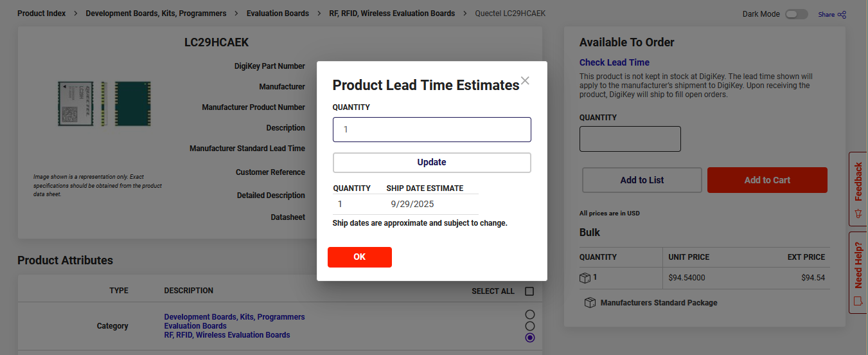Click Add to List button

point(642,180)
